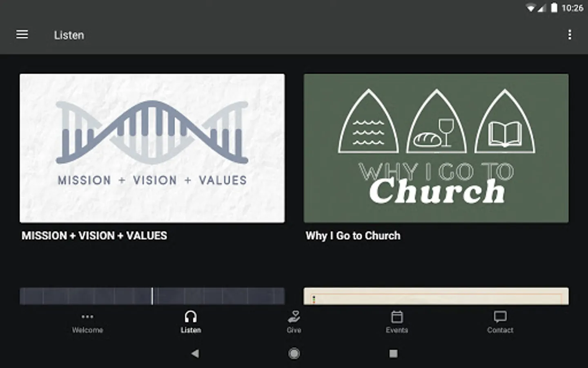Open the beige series card below Church
Image resolution: width=588 pixels, height=368 pixels.
[x=436, y=296]
